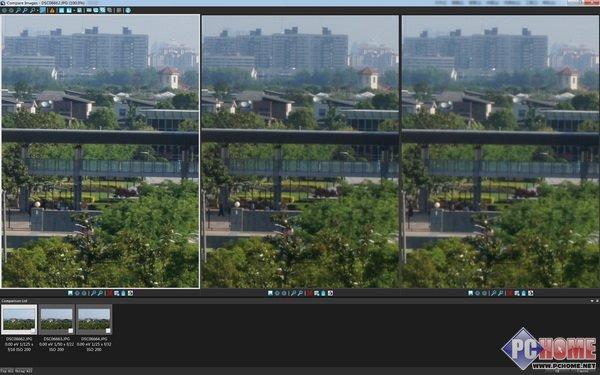Open the Comparison List panel dropdown arrow
The height and width of the screenshot is (375, 600).
coord(592,301)
